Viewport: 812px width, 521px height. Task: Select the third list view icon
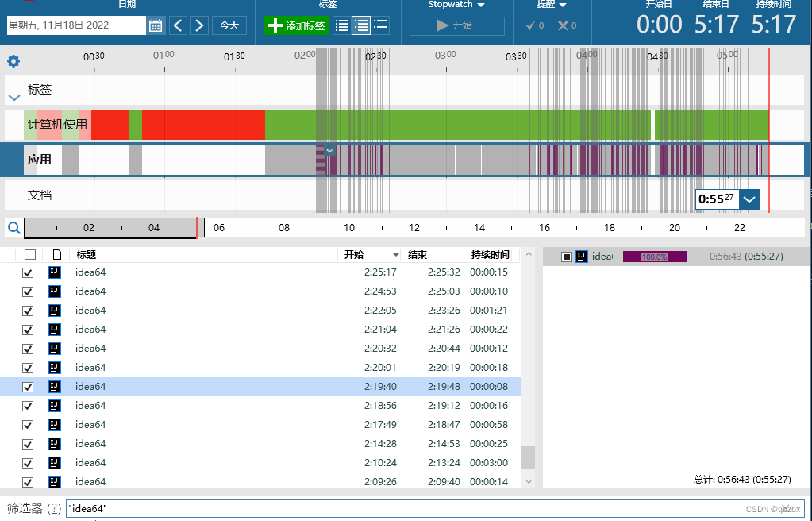[381, 25]
